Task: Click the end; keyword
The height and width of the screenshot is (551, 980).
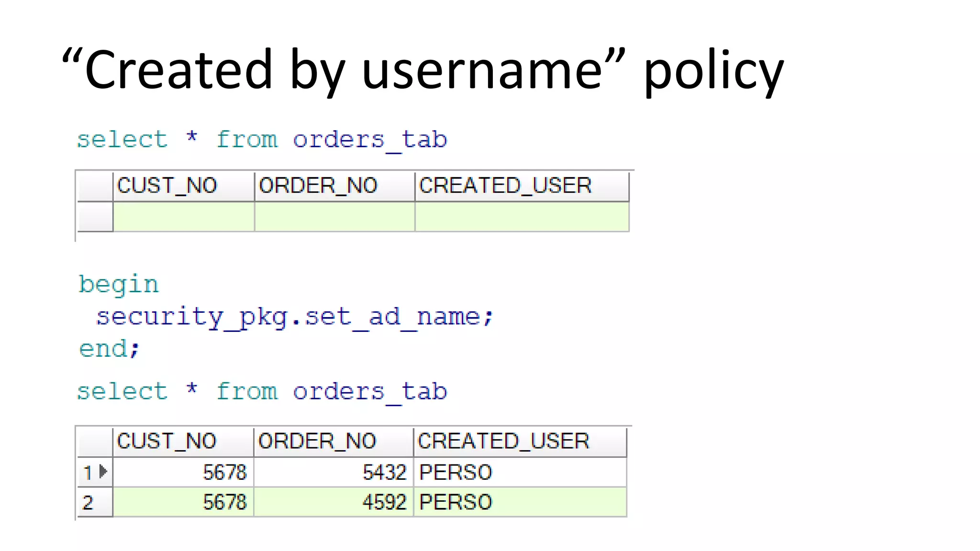Action: tap(109, 348)
